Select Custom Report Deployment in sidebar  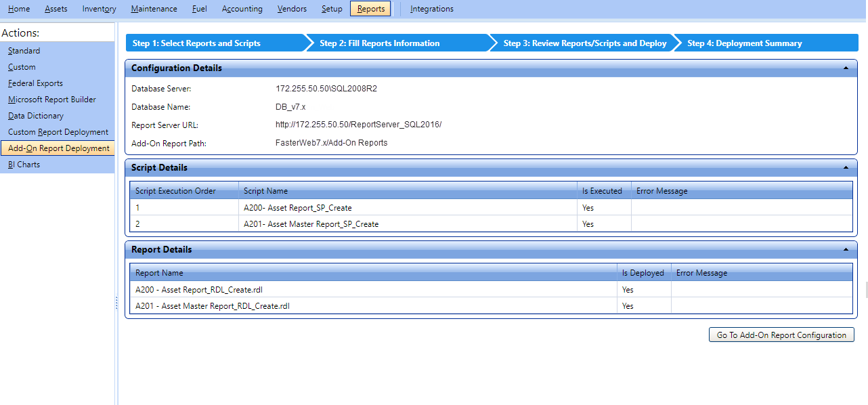tap(58, 132)
